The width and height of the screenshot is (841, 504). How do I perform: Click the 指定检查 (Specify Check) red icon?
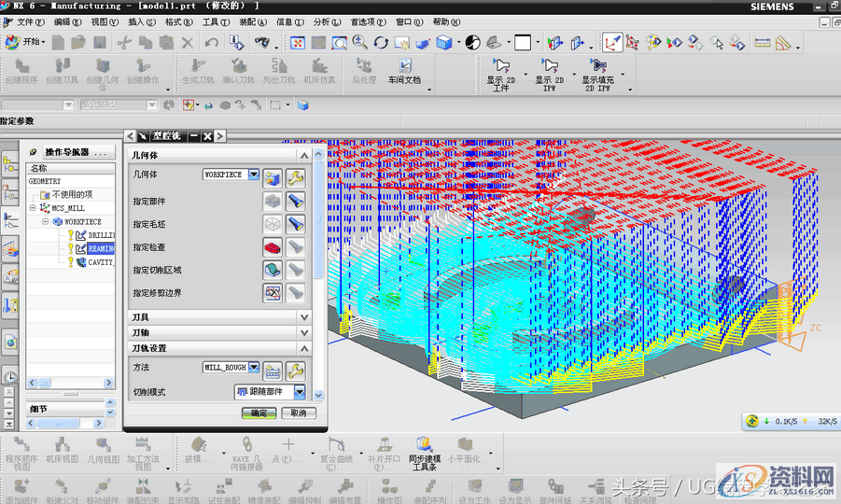tap(273, 246)
